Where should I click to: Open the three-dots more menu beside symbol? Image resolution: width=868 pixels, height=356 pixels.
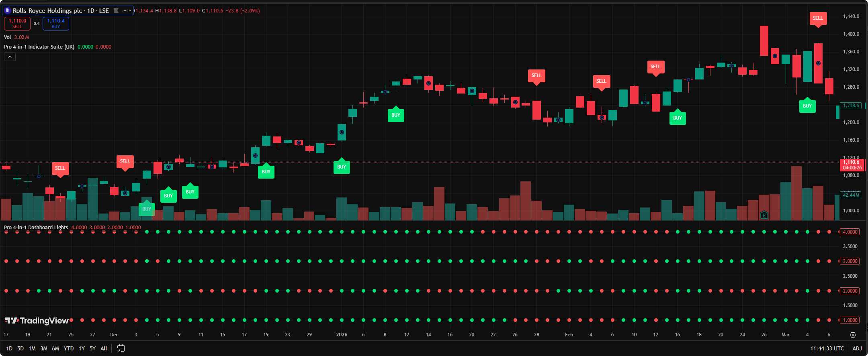pyautogui.click(x=127, y=10)
